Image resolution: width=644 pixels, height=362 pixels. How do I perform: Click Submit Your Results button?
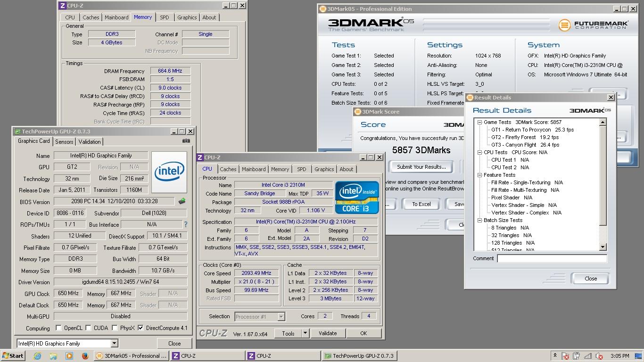(421, 167)
